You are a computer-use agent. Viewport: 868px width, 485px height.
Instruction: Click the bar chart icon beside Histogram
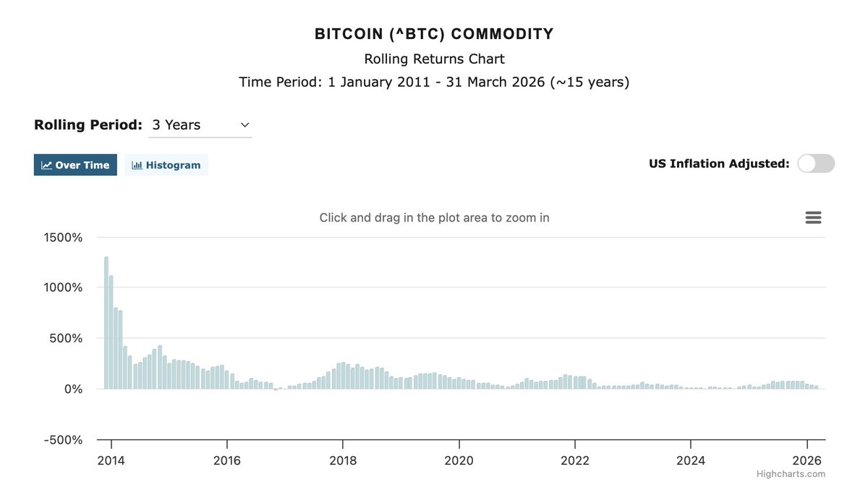click(x=137, y=165)
